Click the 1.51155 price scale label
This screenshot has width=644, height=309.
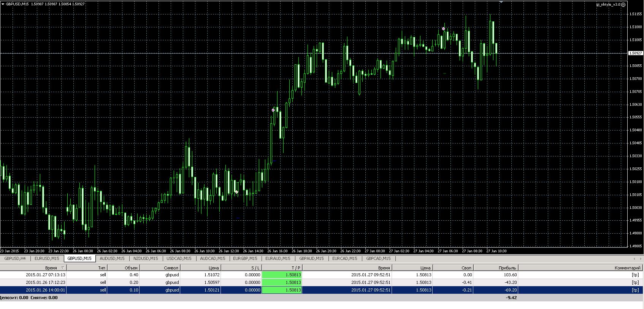click(x=636, y=14)
